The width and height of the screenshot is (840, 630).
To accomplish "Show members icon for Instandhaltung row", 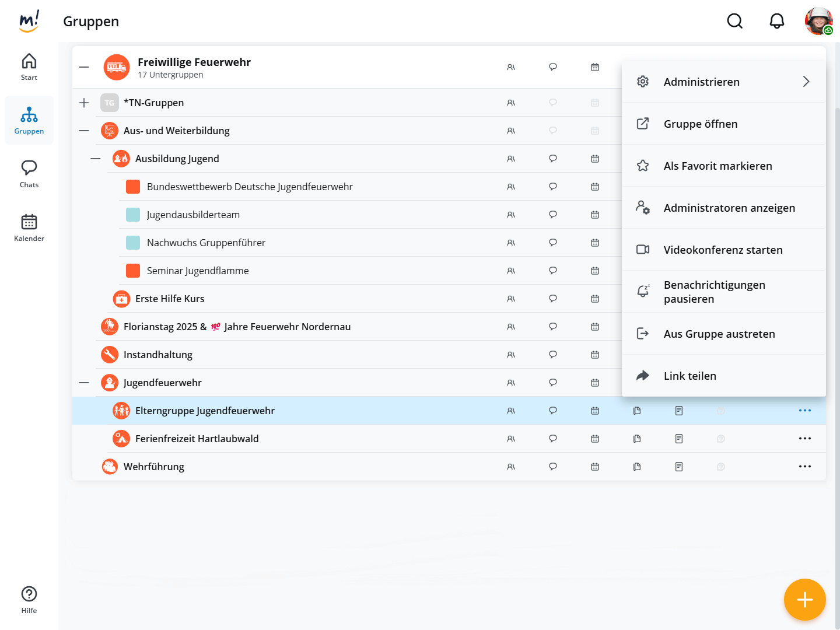I will [x=511, y=355].
